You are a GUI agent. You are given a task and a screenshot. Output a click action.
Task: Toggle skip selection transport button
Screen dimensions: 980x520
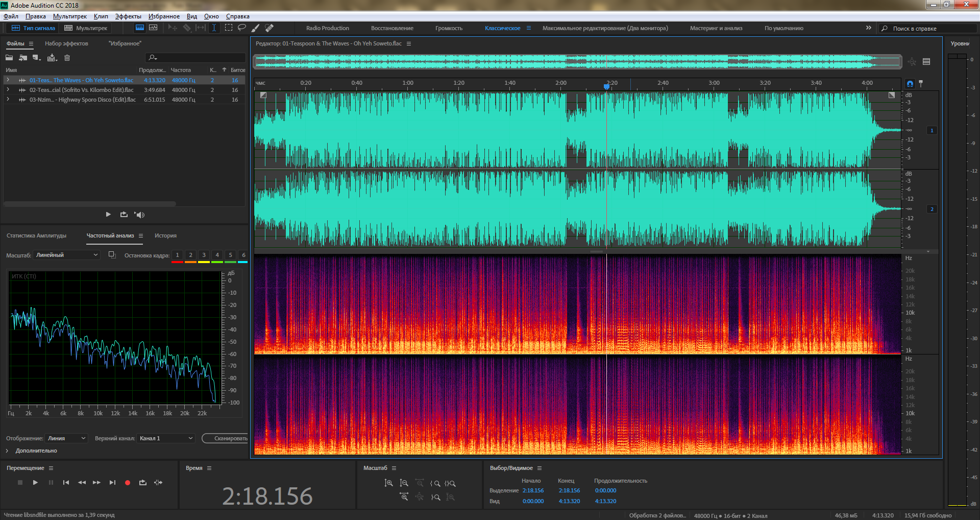point(158,482)
